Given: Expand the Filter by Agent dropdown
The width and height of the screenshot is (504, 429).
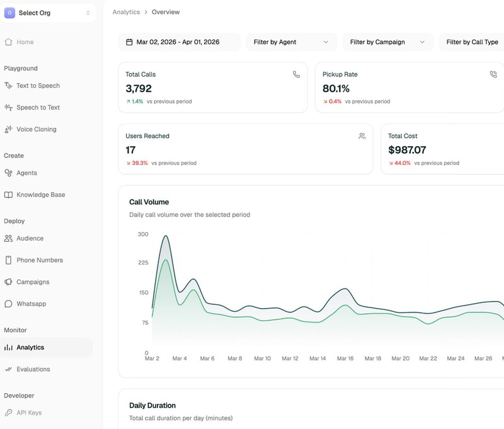Looking at the screenshot, I should coord(290,42).
